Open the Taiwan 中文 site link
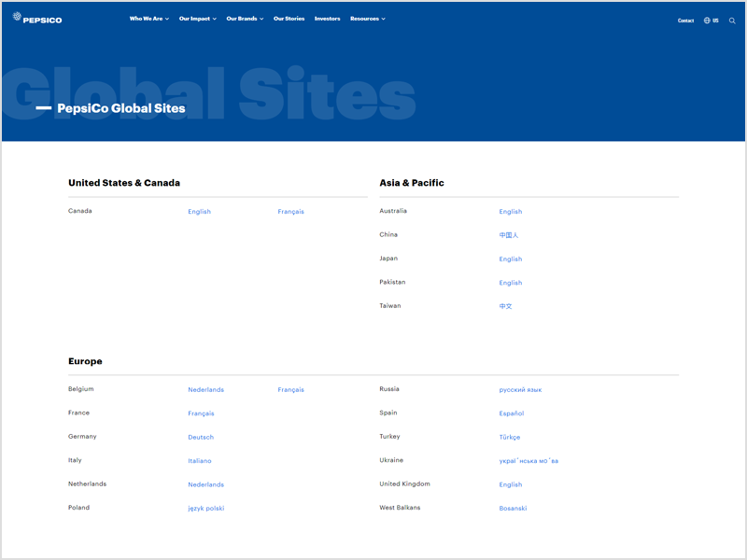 [x=505, y=306]
